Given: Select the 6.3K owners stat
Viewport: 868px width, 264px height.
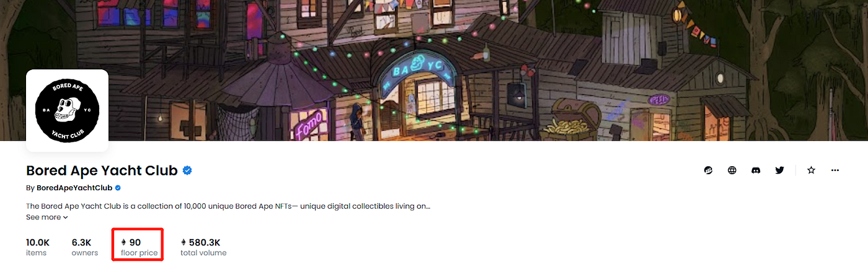Looking at the screenshot, I should point(85,247).
